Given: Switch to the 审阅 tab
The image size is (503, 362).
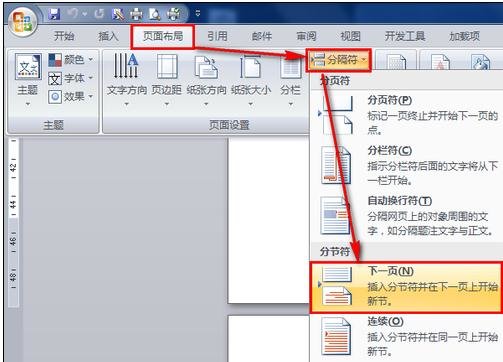Looking at the screenshot, I should tap(306, 36).
